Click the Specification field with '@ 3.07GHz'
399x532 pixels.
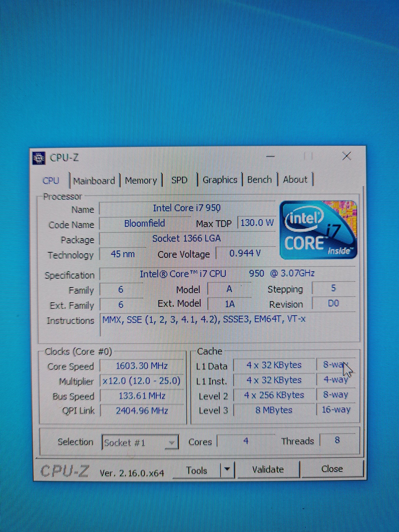(x=228, y=274)
